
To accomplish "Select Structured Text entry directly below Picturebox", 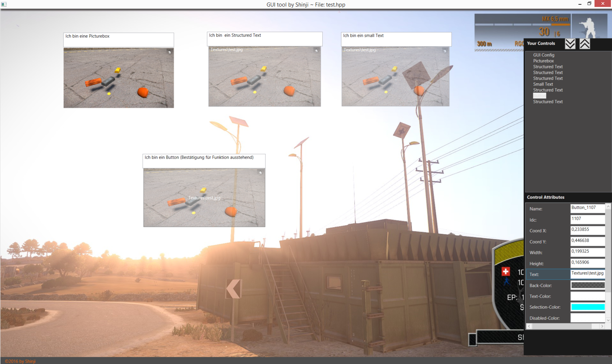I will [x=548, y=67].
